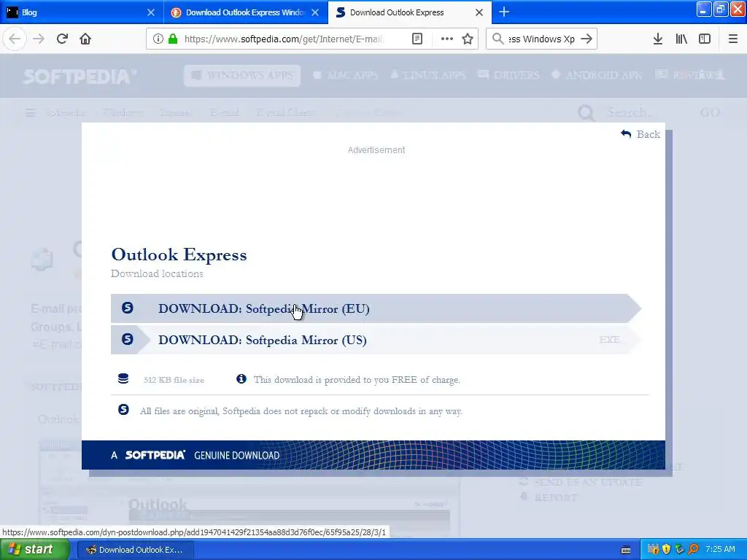
Task: Open Mac Apps in Softpedia navigation
Action: click(345, 75)
